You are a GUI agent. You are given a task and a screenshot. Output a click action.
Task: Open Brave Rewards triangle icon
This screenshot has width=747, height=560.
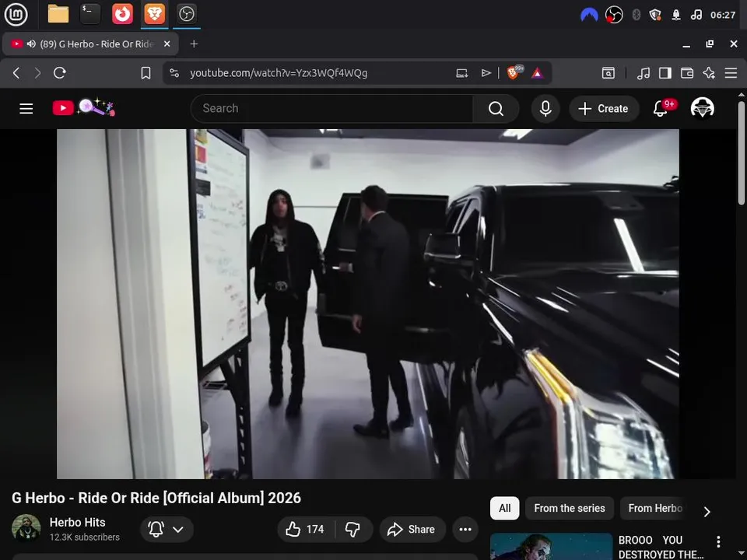[x=538, y=73]
